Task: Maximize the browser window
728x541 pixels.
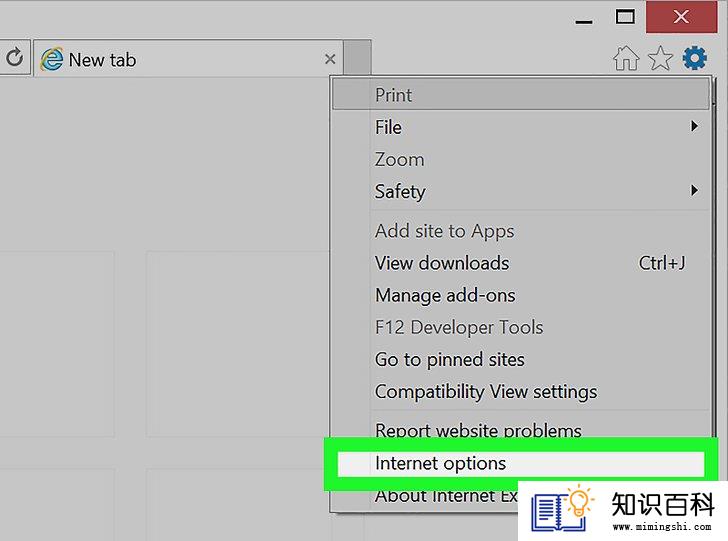Action: tap(625, 18)
